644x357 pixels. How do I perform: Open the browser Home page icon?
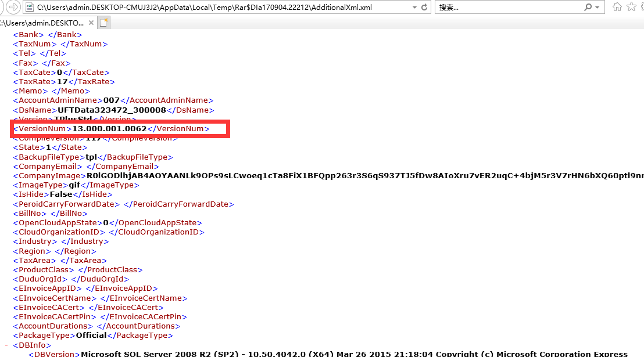(617, 6)
